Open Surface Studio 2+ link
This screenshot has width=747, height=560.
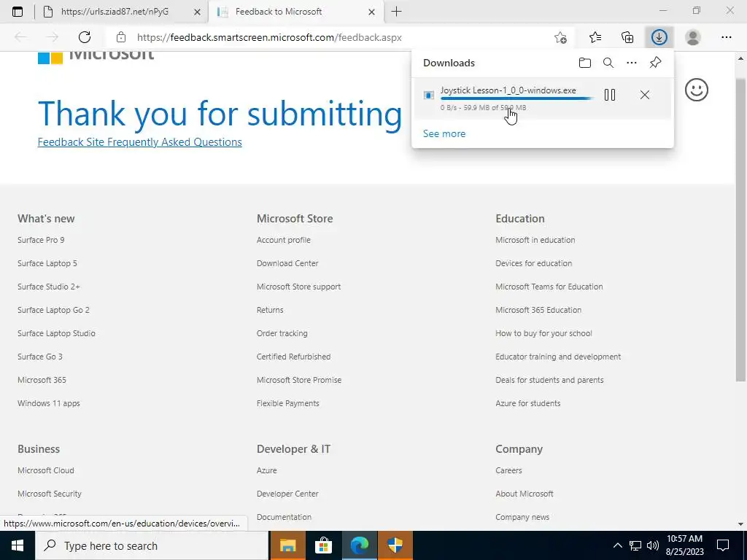(49, 287)
